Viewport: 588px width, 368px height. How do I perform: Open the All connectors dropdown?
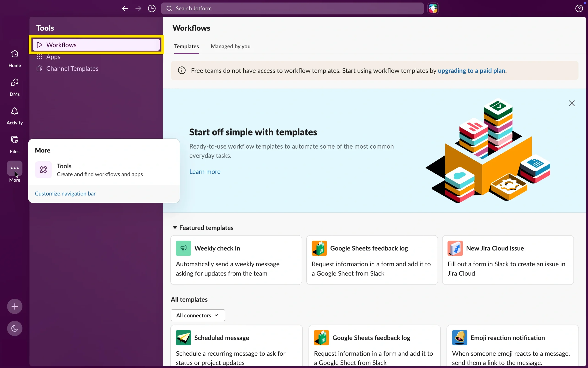(x=198, y=315)
